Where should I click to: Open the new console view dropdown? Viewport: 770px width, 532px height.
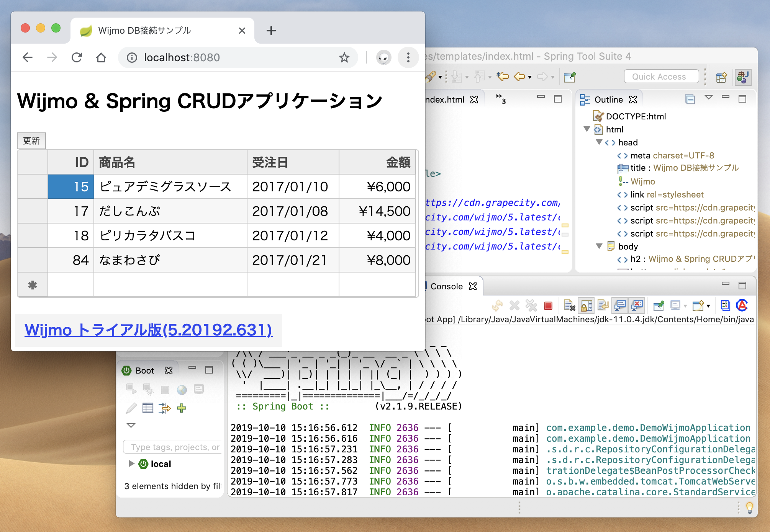(708, 306)
